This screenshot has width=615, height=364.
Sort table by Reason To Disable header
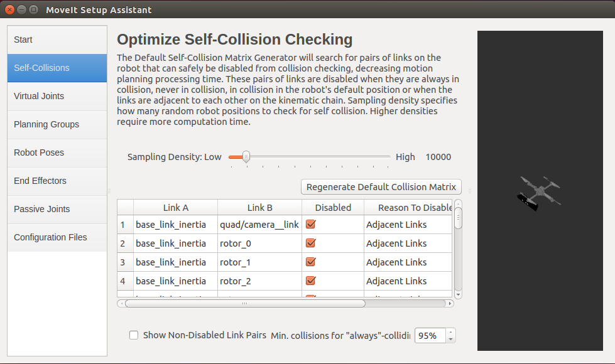coord(408,208)
